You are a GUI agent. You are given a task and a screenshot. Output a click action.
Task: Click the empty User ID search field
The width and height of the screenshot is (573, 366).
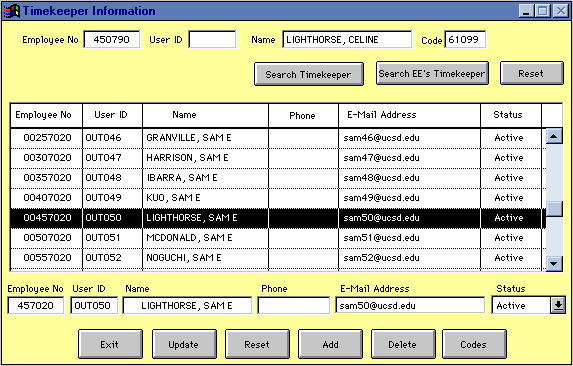click(x=212, y=39)
